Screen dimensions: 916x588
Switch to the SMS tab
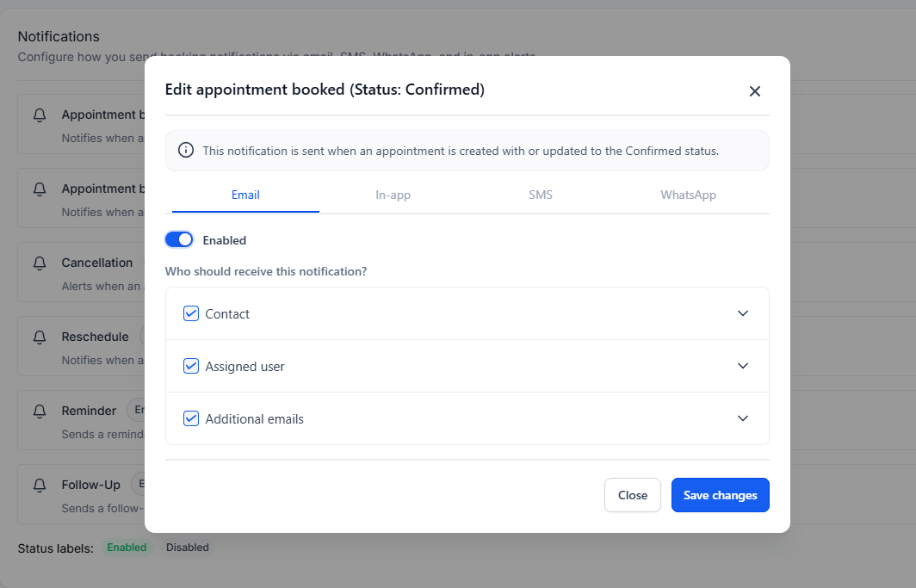pos(541,195)
